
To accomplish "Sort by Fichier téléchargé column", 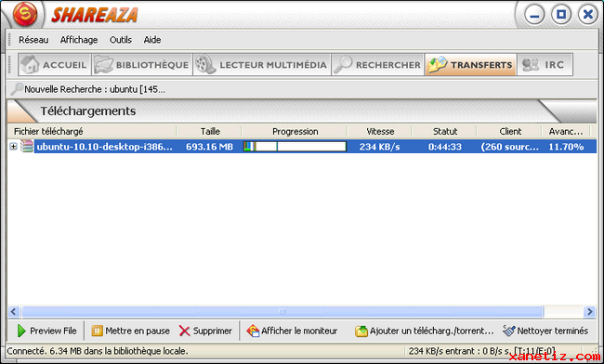I will (x=92, y=132).
